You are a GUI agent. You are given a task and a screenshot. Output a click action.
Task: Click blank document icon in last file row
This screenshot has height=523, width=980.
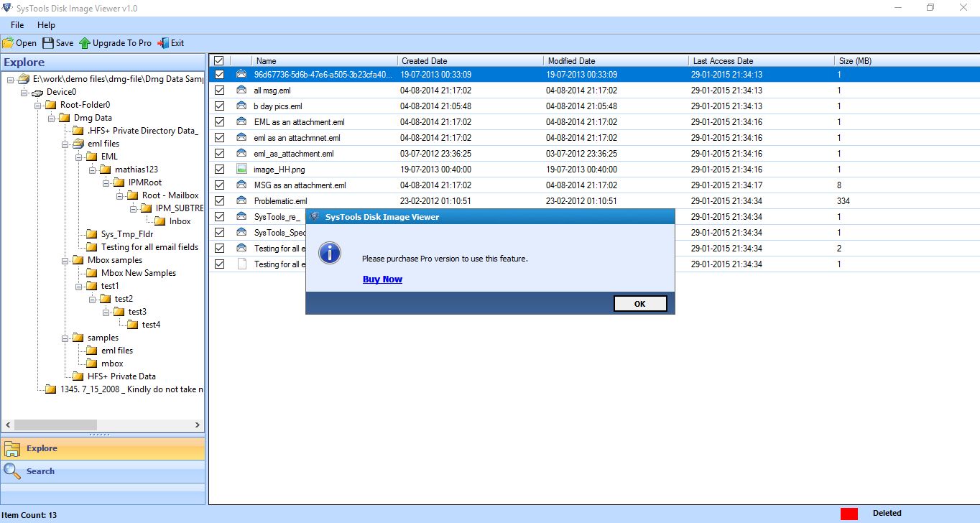click(x=241, y=264)
